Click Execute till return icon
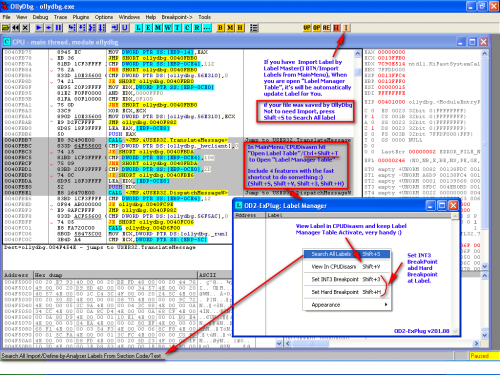Image resolution: width=500 pixels, height=375 pixels. click(x=115, y=28)
